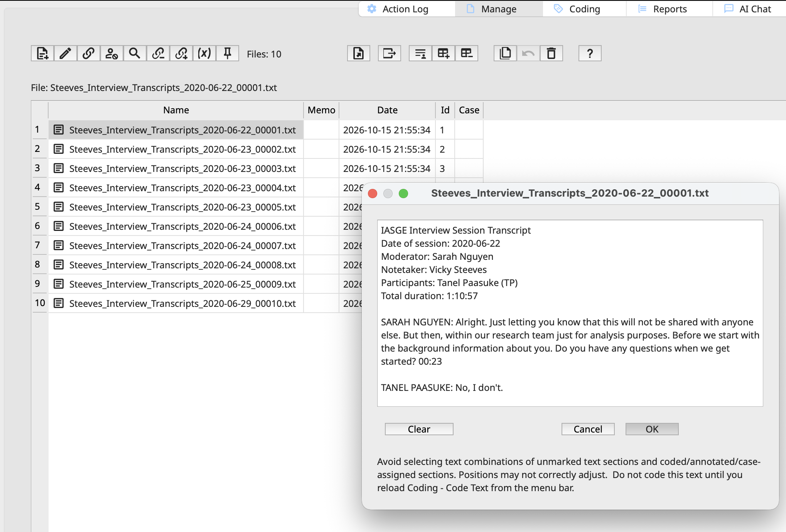This screenshot has height=532, width=786.
Task: Click the memo cell for file 00001
Action: pyautogui.click(x=321, y=130)
